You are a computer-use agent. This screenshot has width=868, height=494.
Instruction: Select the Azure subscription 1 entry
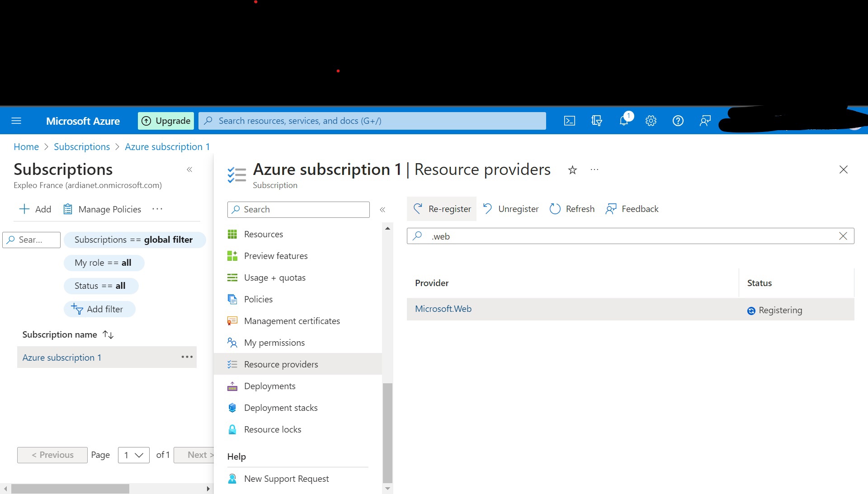click(62, 357)
